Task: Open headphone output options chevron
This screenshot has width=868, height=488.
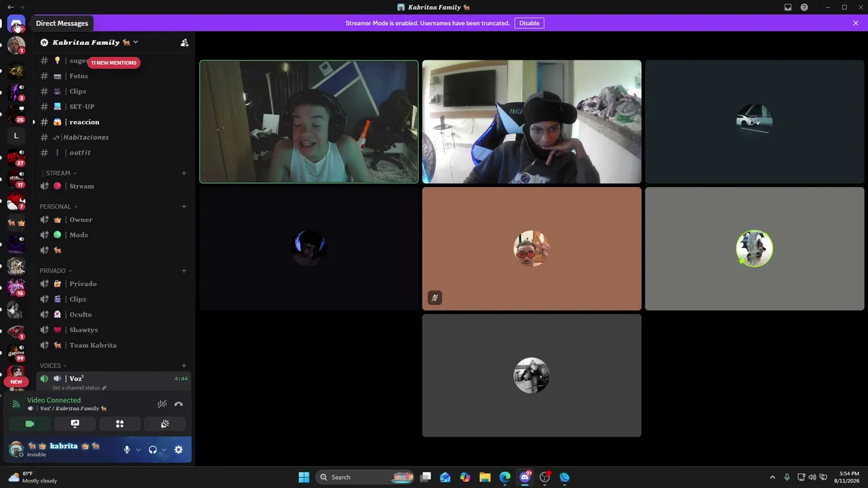Action: click(164, 449)
